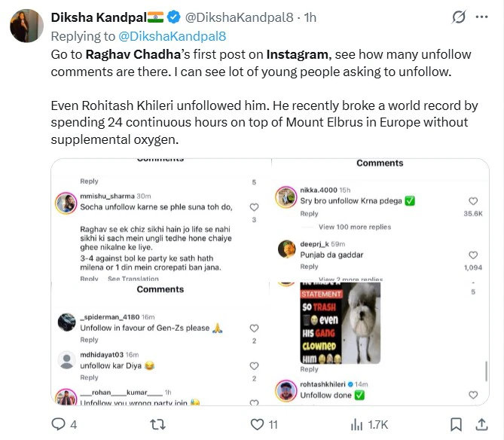Screen dimensions: 504x440
Task: Open Diksha Kandpal's profile picture
Action: point(26,26)
